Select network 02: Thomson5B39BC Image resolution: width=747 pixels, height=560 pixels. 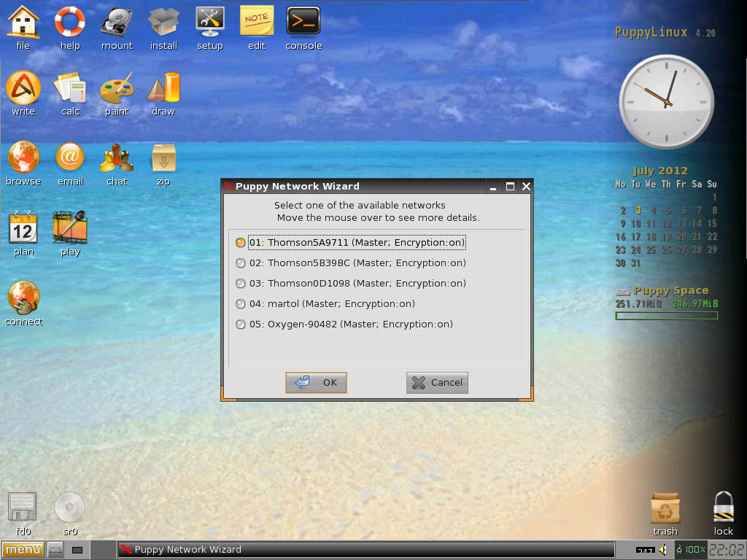351,262
